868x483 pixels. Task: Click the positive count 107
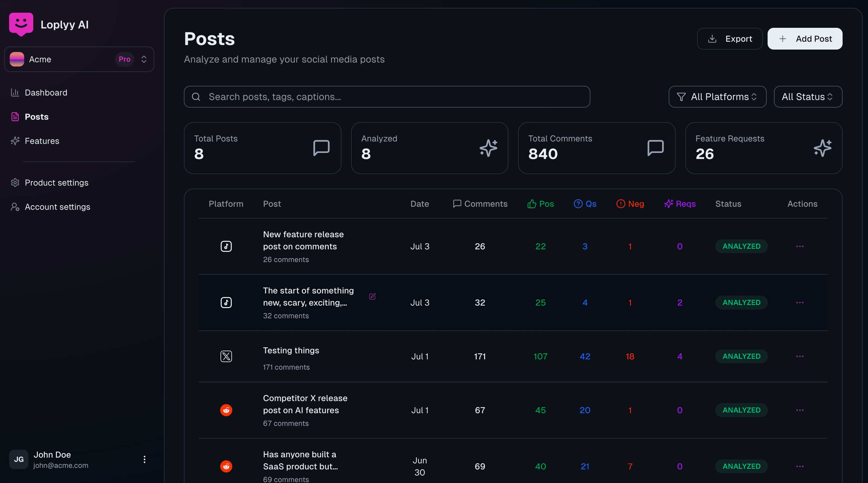point(540,357)
